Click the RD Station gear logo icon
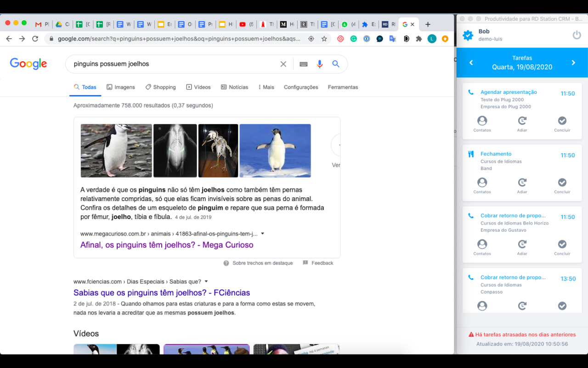Viewport: 588px width, 368px height. [x=468, y=35]
